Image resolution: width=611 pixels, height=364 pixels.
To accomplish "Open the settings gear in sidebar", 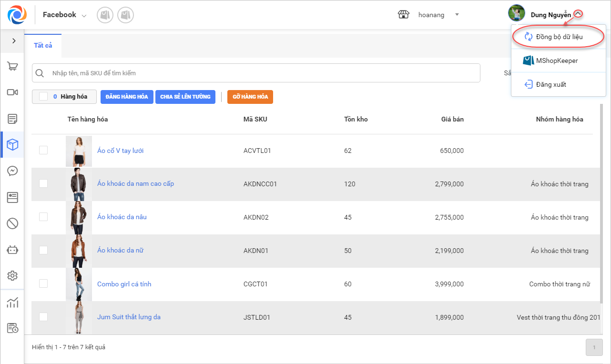I will [12, 275].
